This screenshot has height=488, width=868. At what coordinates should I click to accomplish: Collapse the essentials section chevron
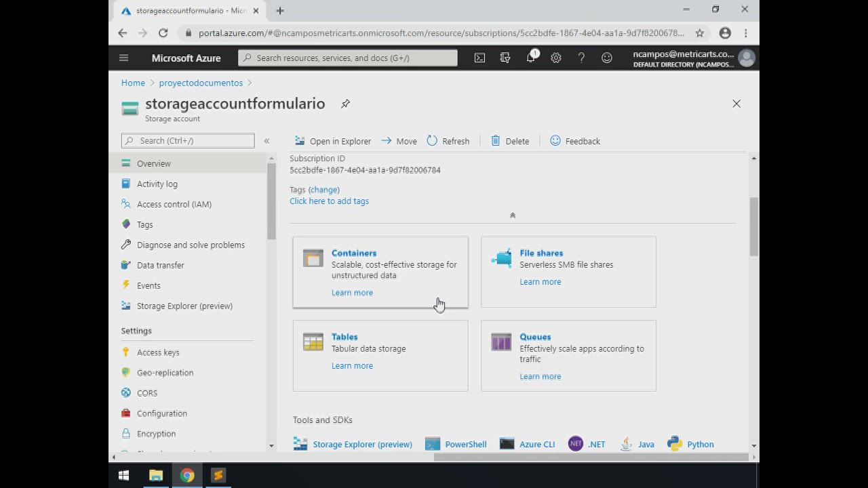pos(513,215)
